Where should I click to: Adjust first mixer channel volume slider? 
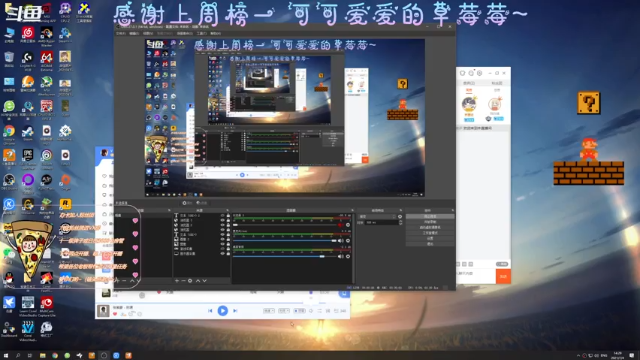pyautogui.click(x=235, y=225)
